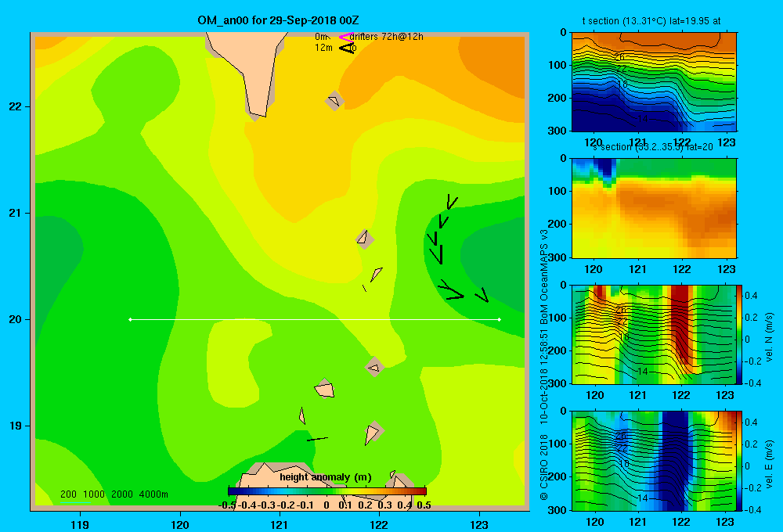Click the vel. E color scale bar

[740, 461]
